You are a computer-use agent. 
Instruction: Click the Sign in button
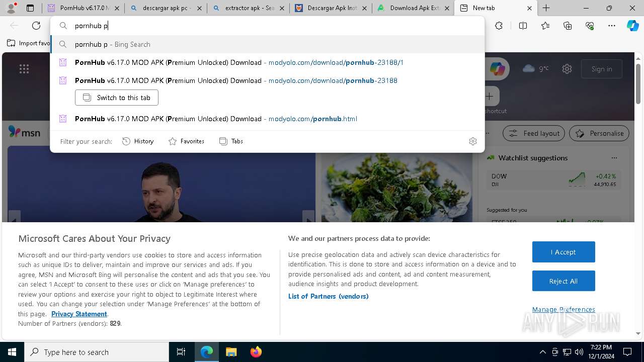point(602,69)
